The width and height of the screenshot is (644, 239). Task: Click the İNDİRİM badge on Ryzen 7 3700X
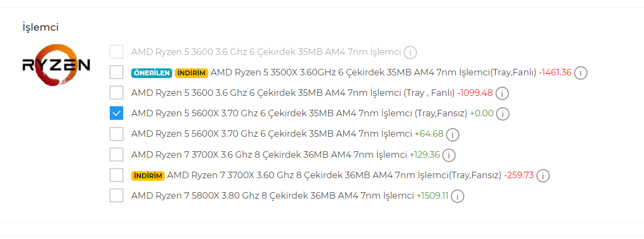147,176
